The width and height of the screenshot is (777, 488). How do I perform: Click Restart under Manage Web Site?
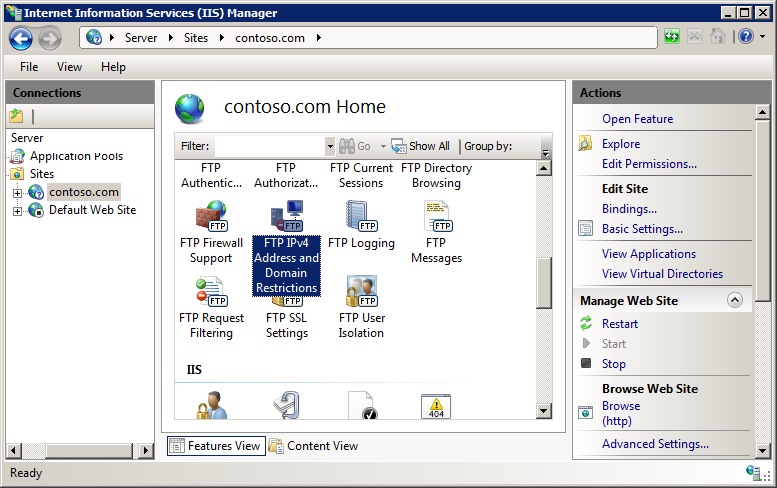619,324
